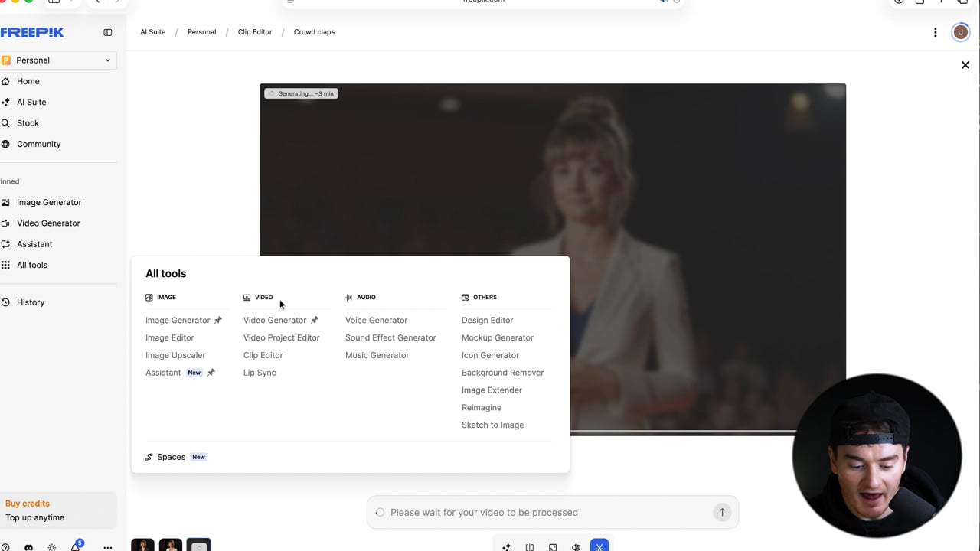
Task: Select Image Editor in All tools
Action: pos(170,338)
